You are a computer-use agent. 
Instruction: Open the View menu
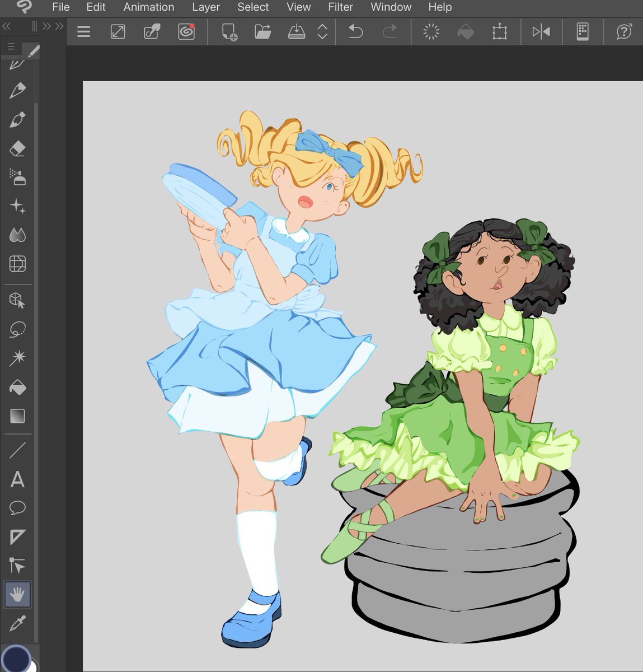coord(298,7)
